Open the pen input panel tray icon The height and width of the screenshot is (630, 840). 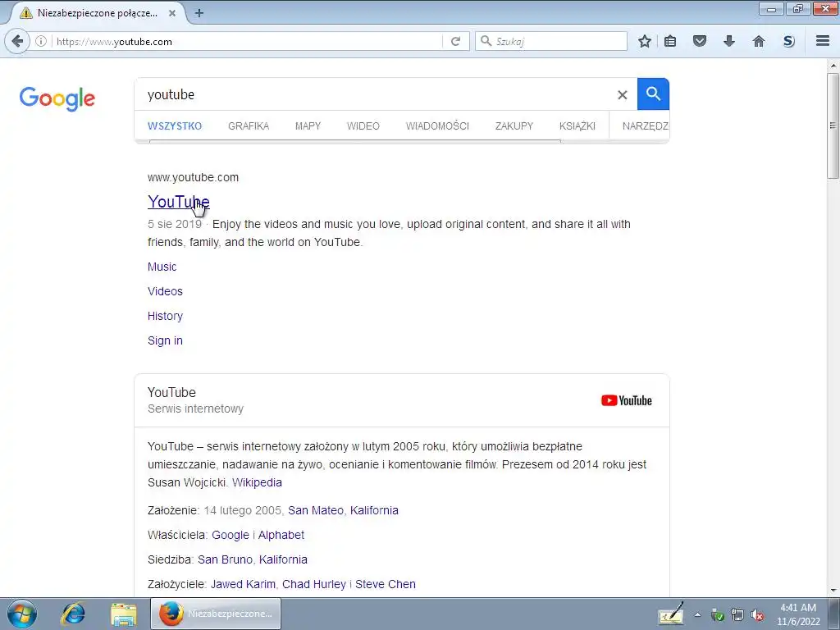[x=671, y=614]
